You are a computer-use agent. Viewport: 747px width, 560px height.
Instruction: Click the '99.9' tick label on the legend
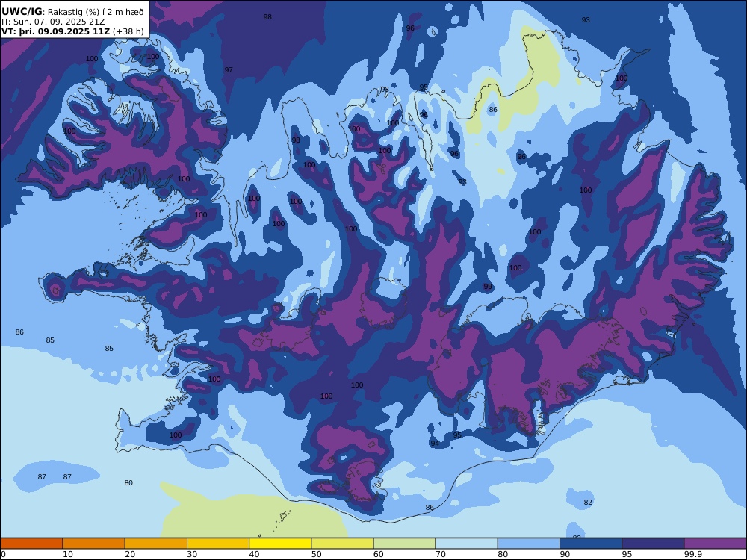692,554
